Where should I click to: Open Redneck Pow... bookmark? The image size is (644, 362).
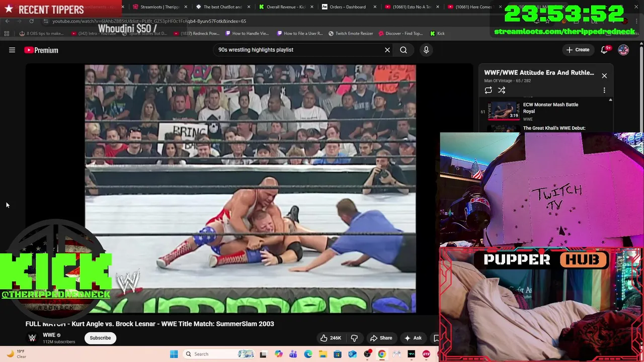pyautogui.click(x=196, y=33)
